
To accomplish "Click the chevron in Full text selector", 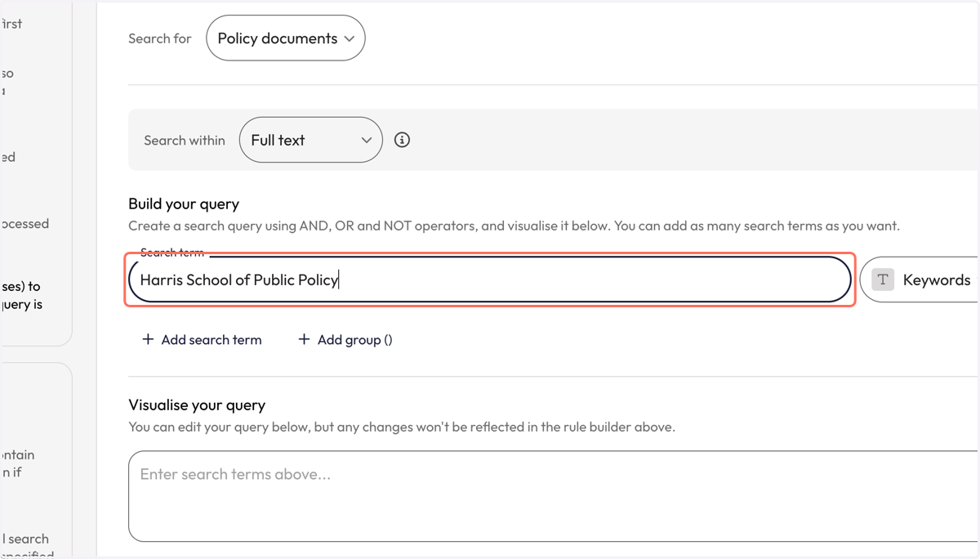I will [x=367, y=141].
